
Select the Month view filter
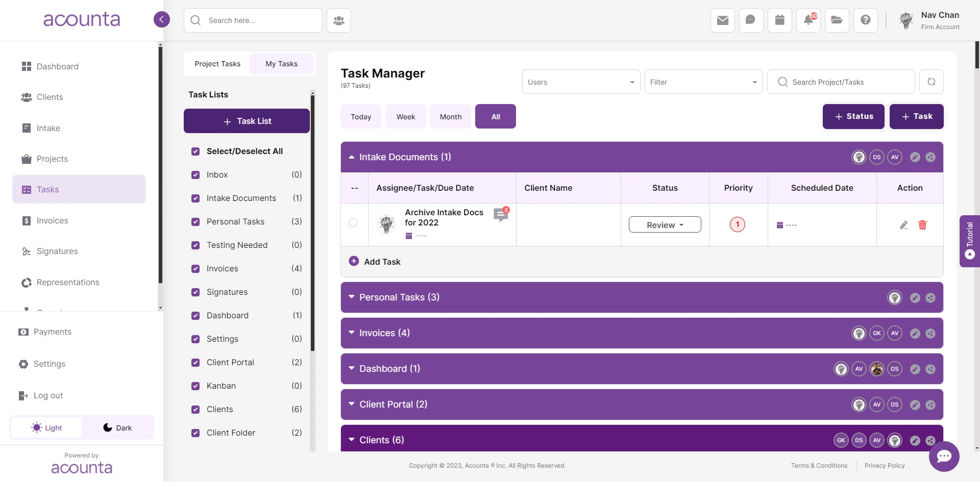(451, 116)
